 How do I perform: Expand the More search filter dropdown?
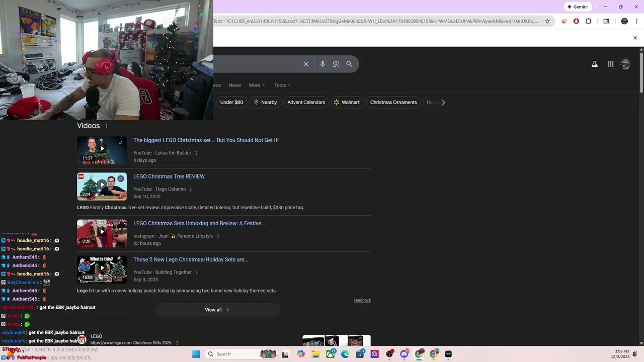(x=257, y=85)
